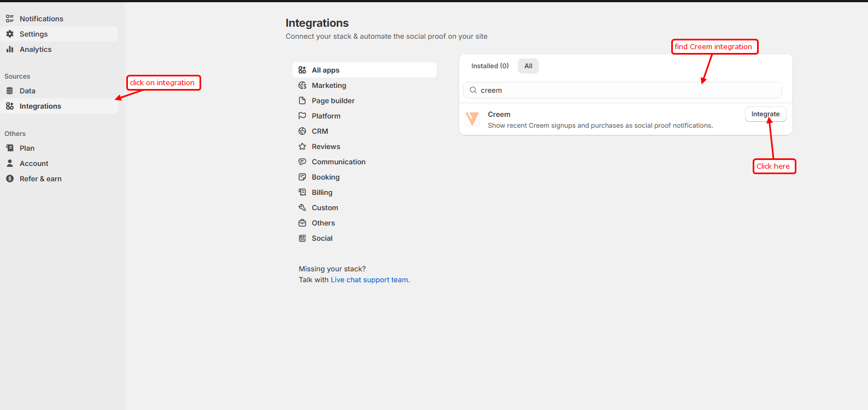Click the Communication chat bubble icon
868x410 pixels.
coord(302,162)
